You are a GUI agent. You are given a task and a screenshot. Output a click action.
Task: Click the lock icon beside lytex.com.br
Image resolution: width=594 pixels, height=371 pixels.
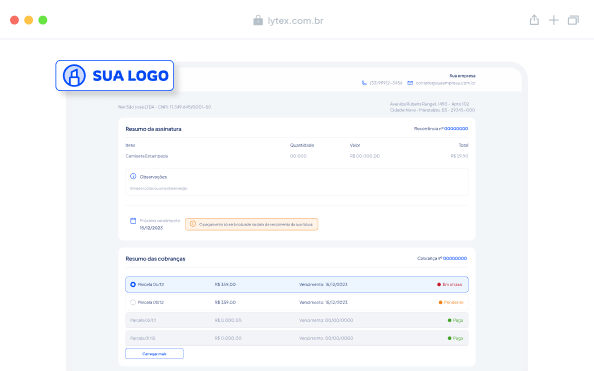258,20
